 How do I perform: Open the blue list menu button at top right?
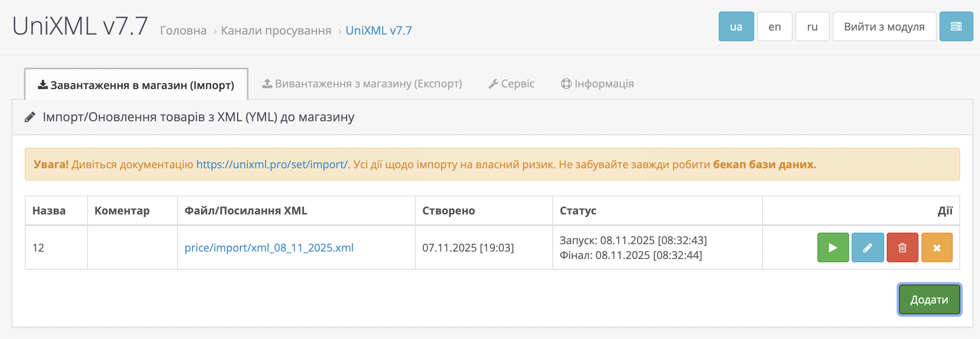[x=956, y=26]
